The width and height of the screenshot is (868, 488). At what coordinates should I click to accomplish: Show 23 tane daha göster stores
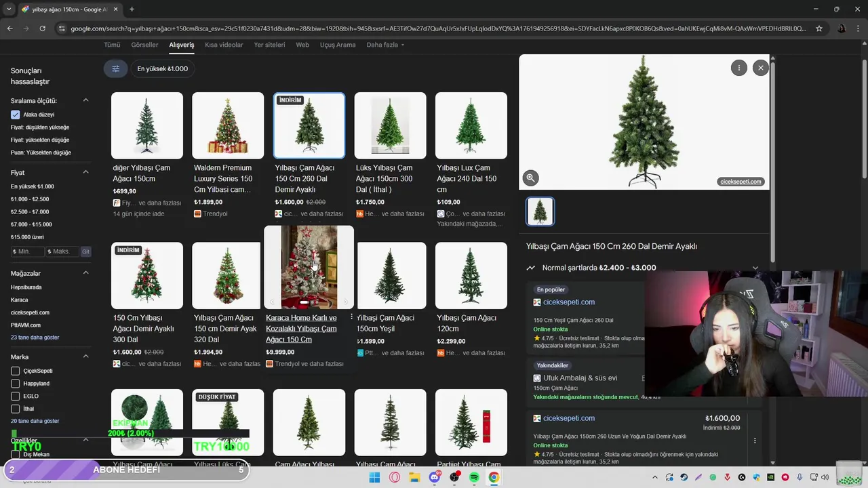(35, 338)
